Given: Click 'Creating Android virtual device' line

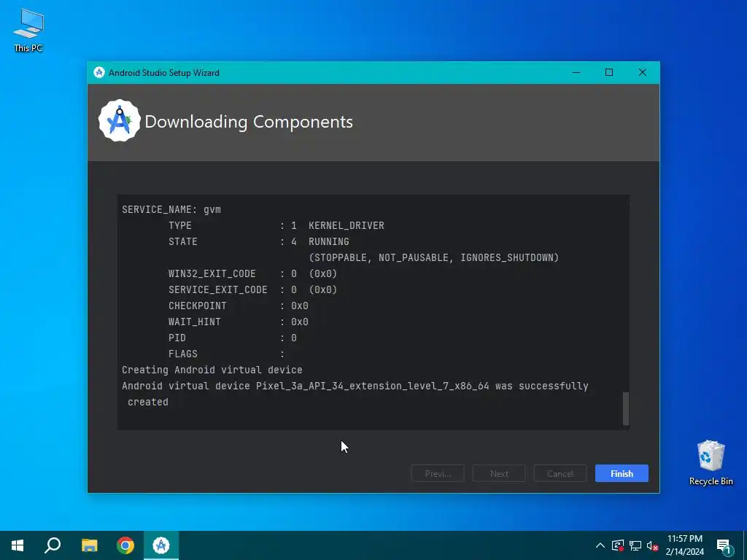Looking at the screenshot, I should 212,370.
